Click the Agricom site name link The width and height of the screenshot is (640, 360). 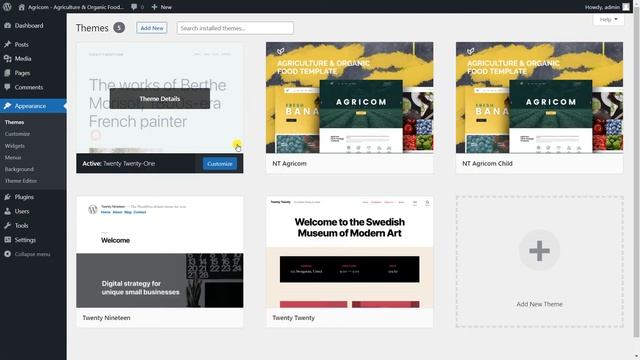click(76, 7)
